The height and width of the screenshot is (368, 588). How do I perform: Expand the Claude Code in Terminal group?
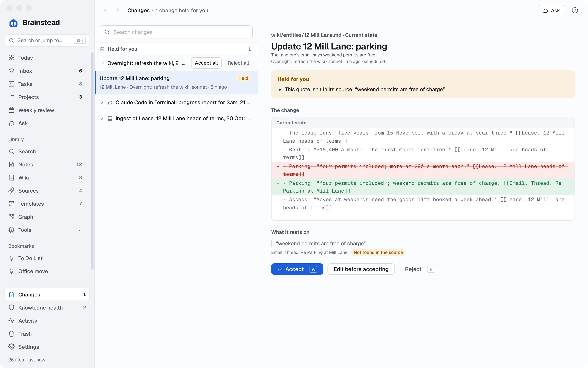click(102, 102)
